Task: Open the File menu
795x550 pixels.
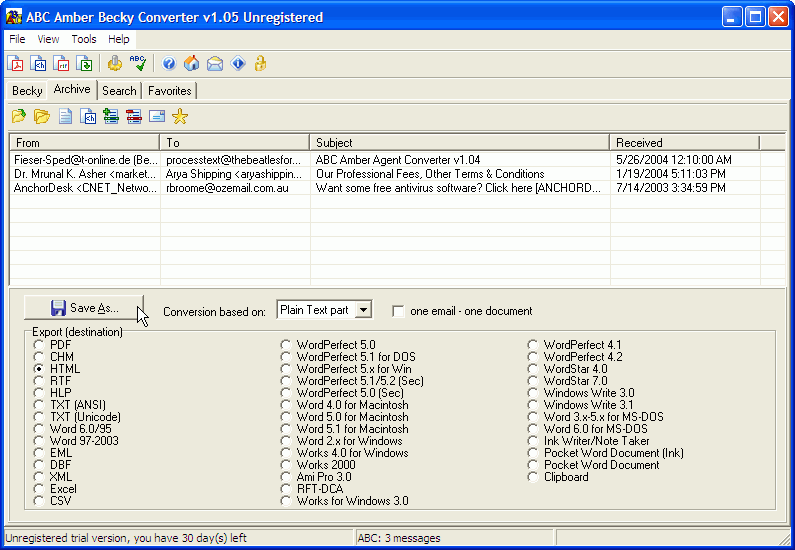Action: pos(17,39)
